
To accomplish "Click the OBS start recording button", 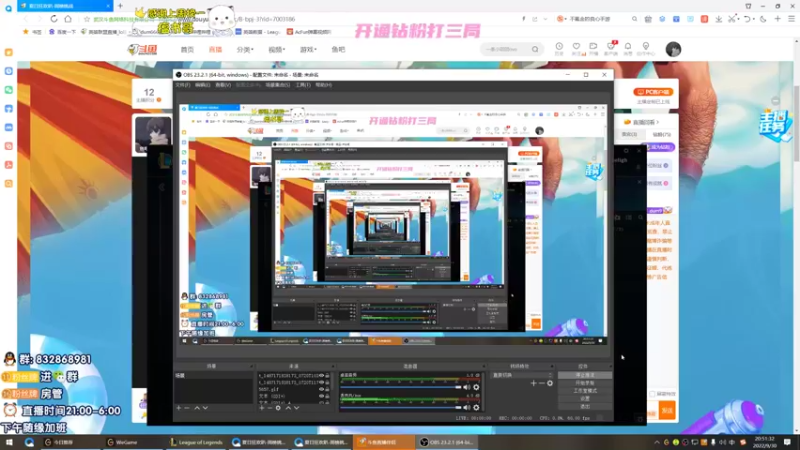I will [585, 383].
